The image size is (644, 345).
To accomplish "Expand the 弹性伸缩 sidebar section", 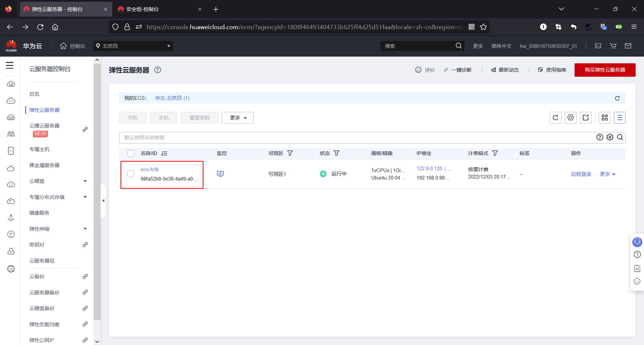I will 85,229.
